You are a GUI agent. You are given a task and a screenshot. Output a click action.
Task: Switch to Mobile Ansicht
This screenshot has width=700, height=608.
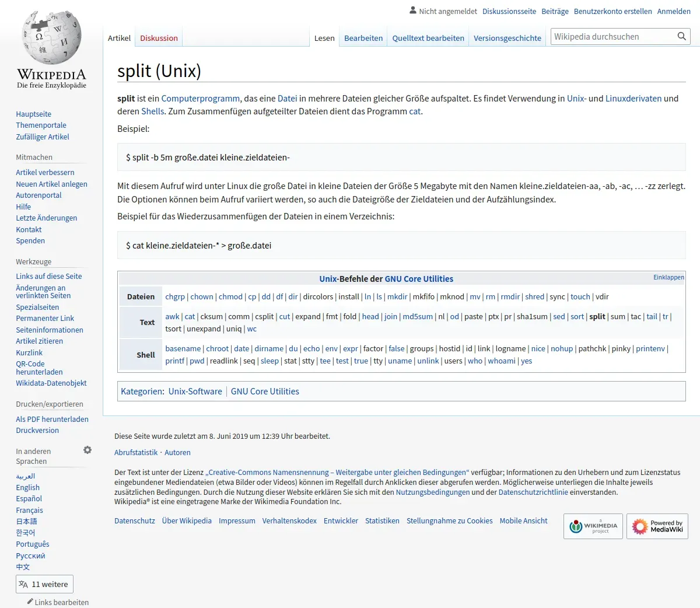523,520
